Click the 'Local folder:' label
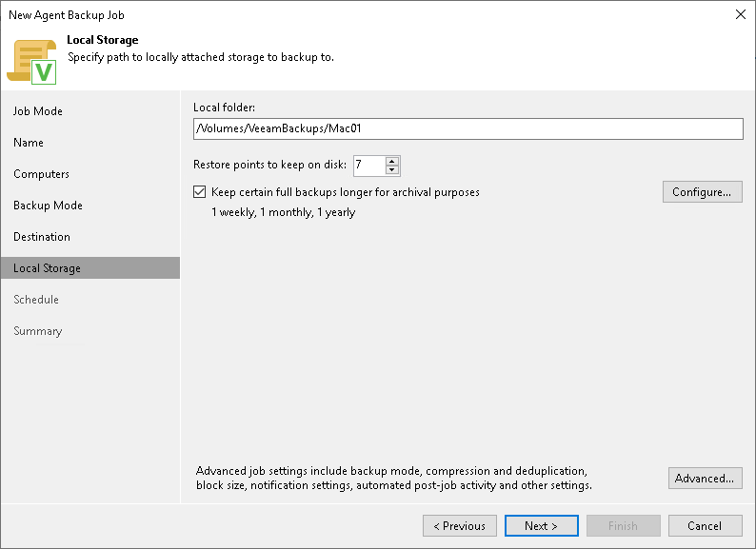 (224, 108)
